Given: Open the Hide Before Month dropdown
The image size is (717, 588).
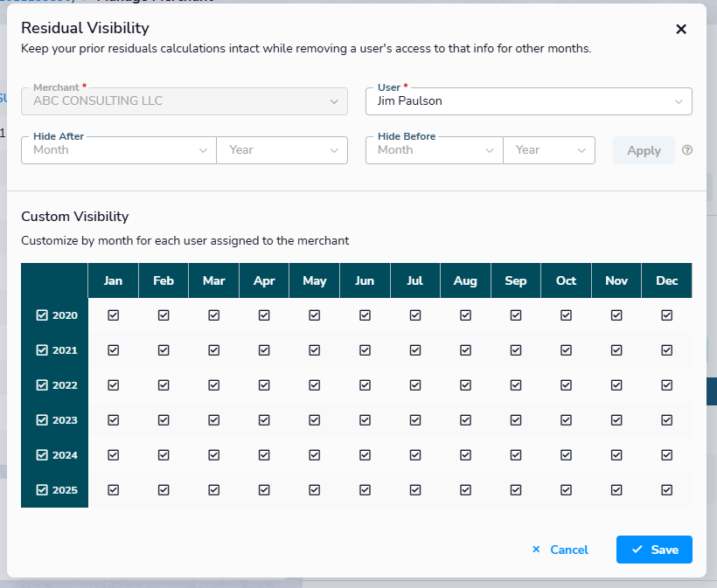Looking at the screenshot, I should 435,150.
